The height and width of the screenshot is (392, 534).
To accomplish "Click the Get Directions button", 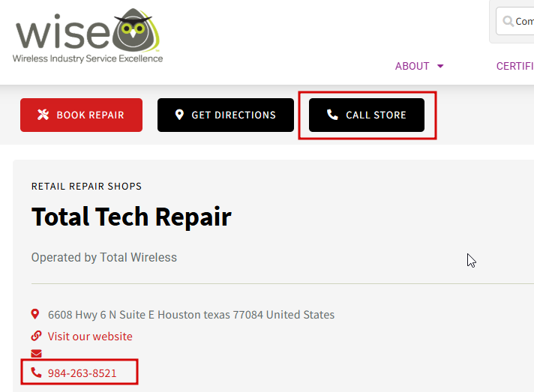I will (x=226, y=115).
